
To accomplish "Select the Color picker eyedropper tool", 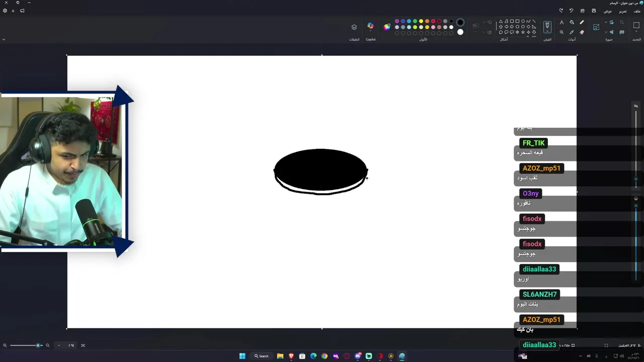I will [572, 32].
